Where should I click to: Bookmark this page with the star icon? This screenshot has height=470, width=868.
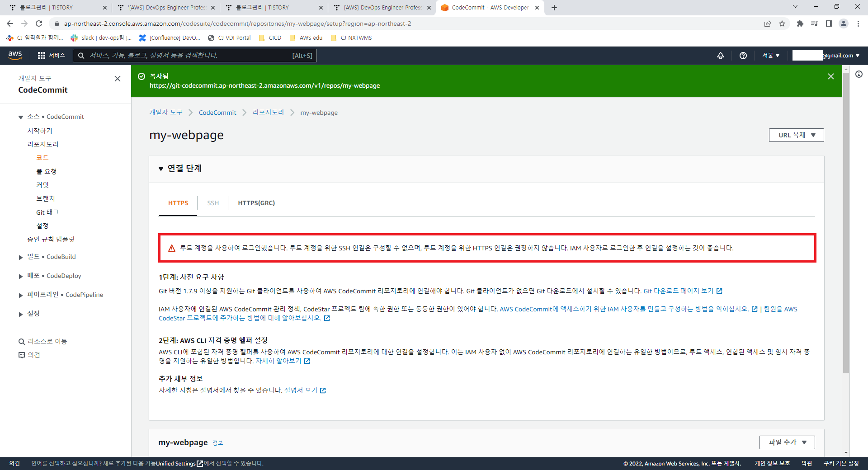tap(782, 23)
